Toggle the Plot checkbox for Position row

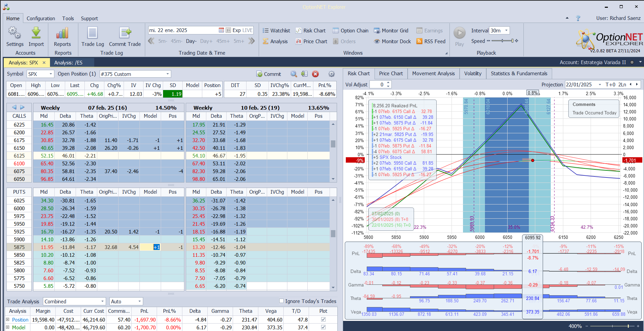tap(323, 319)
